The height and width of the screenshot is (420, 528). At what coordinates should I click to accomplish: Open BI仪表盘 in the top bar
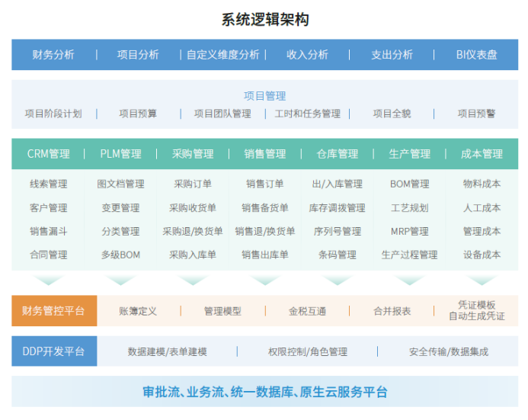[476, 55]
